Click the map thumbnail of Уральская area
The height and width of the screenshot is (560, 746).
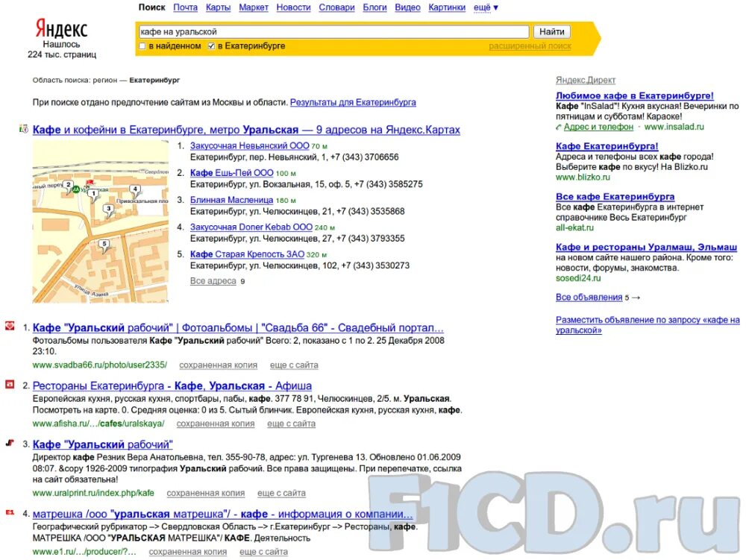tap(101, 221)
